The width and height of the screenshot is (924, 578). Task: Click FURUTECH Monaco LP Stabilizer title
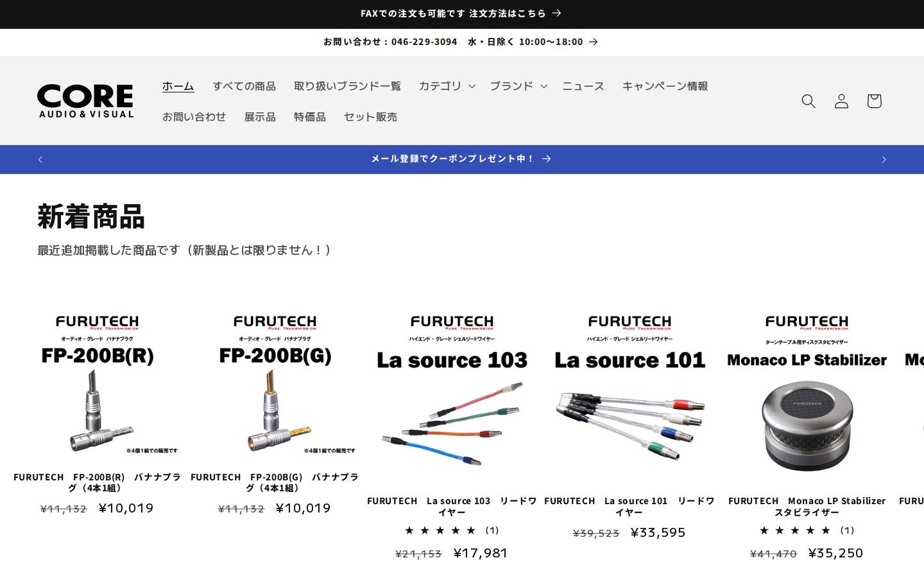point(807,506)
